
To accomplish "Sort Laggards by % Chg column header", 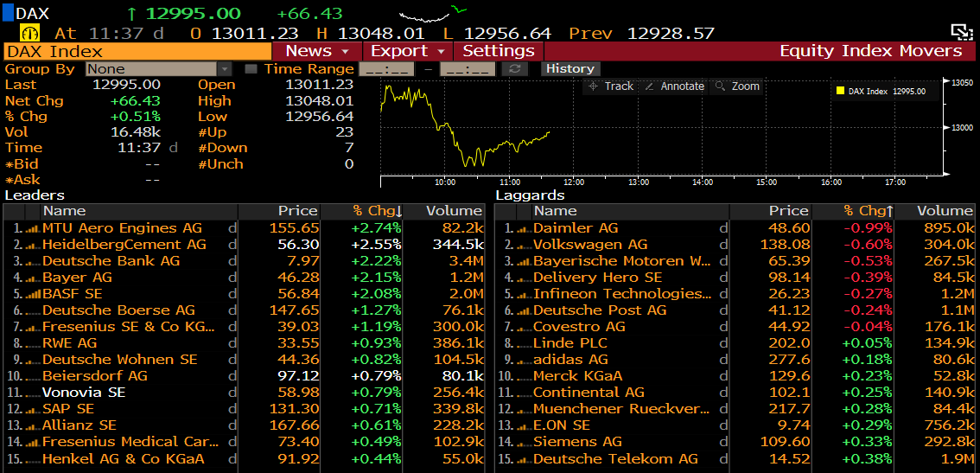I will pyautogui.click(x=853, y=212).
